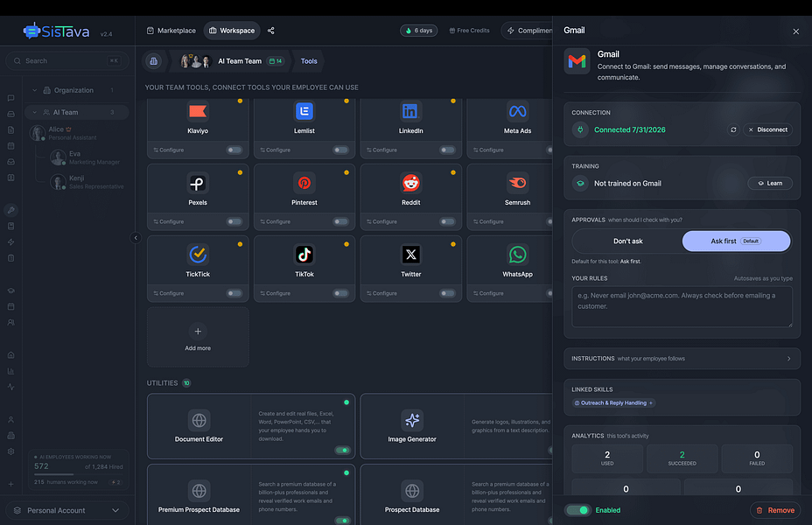Viewport: 812px width, 525px height.
Task: Collapse the left sidebar with the arrow
Action: pos(136,238)
